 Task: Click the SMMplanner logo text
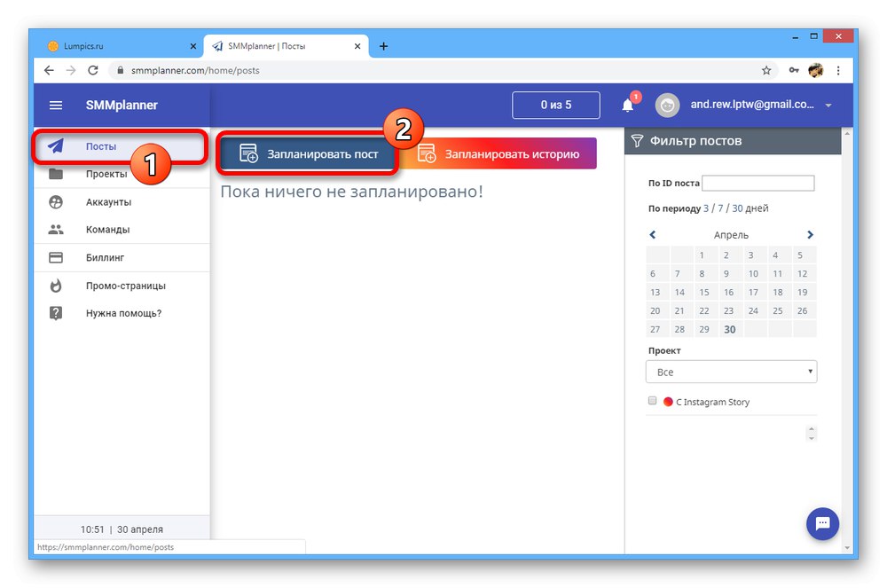point(122,106)
